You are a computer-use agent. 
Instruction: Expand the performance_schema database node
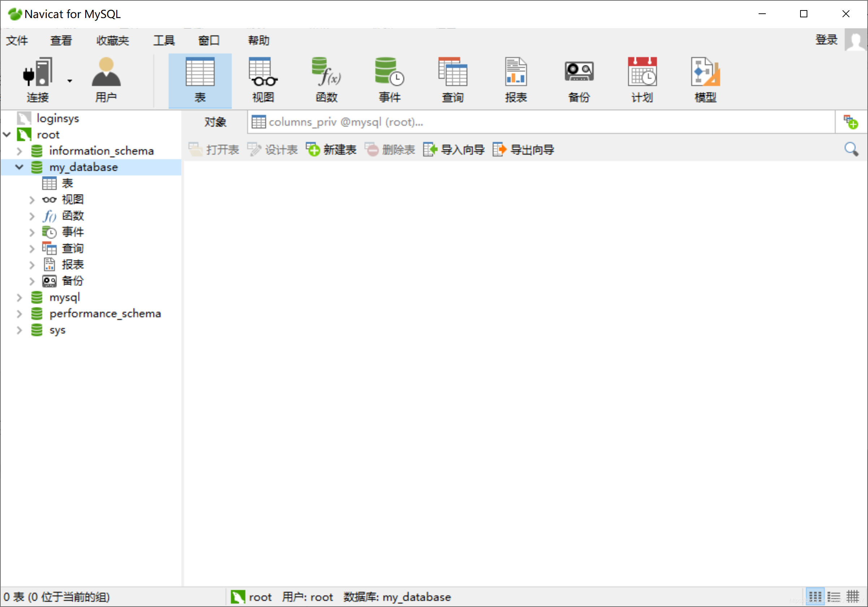click(19, 314)
